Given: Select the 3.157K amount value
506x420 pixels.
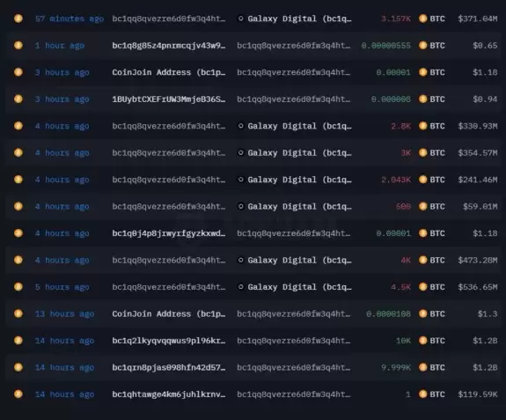Looking at the screenshot, I should point(396,18).
